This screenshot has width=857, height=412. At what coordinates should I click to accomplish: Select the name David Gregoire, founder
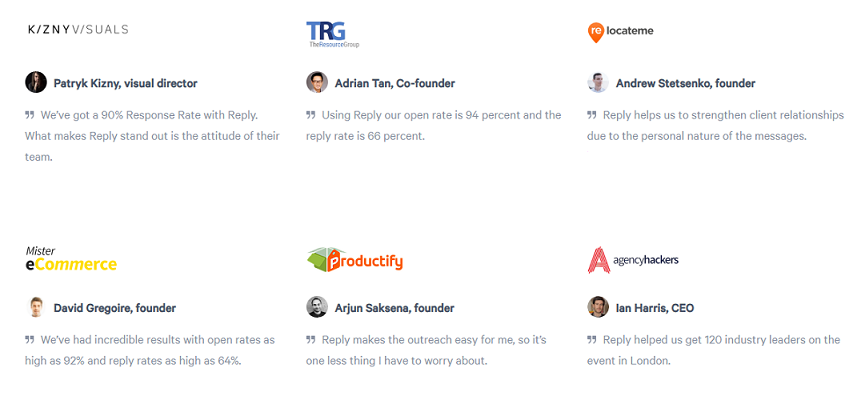(114, 309)
